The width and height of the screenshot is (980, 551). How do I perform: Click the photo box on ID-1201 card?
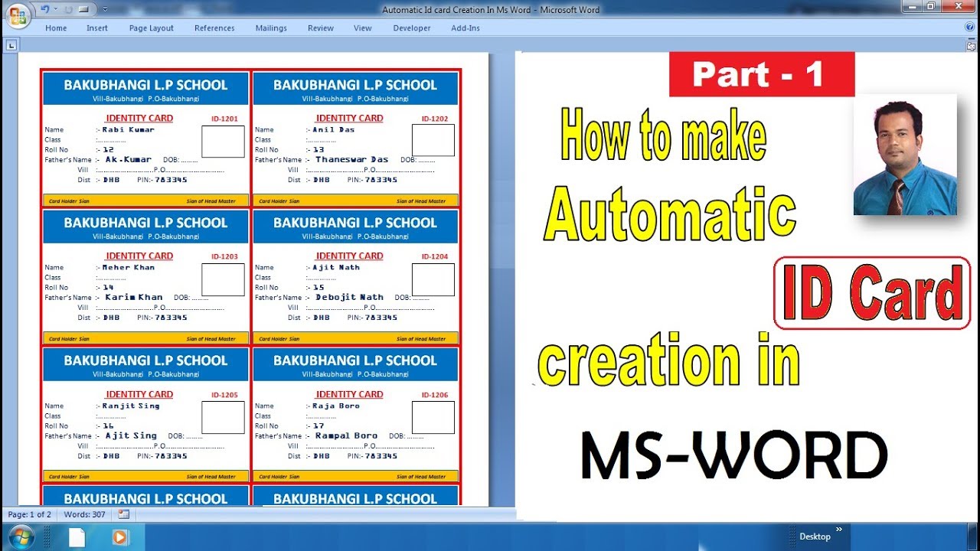[x=223, y=141]
